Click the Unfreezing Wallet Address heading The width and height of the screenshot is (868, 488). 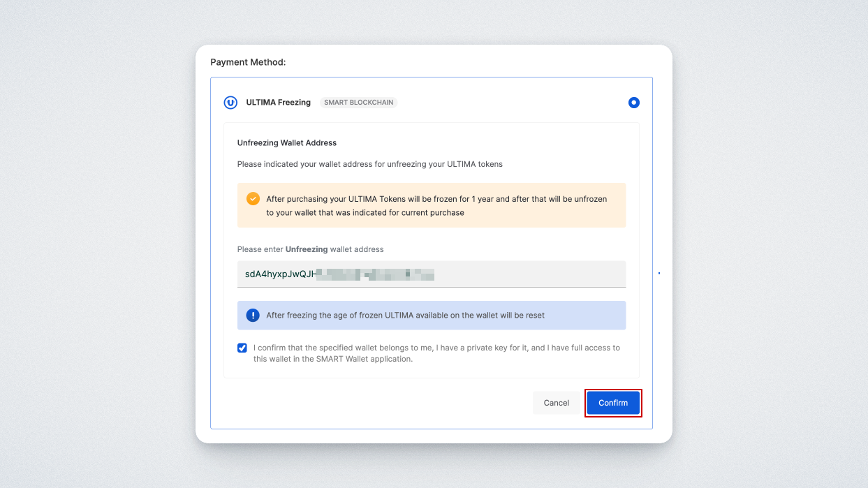click(287, 143)
